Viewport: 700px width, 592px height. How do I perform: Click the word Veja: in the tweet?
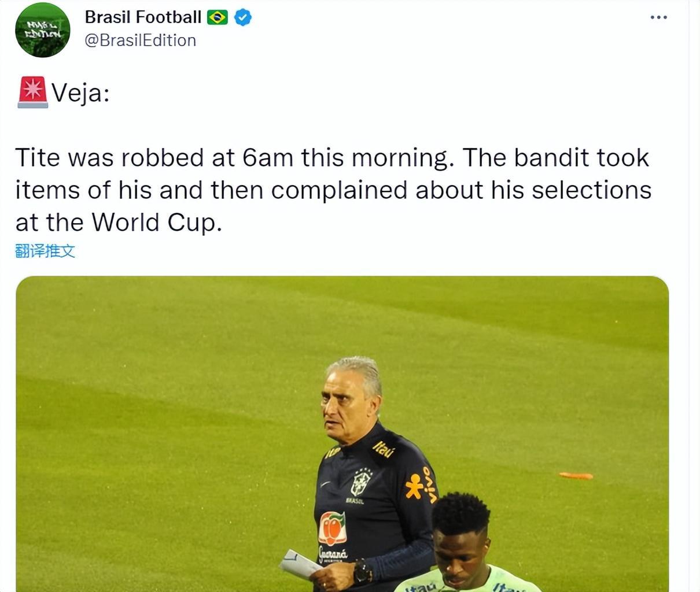80,92
